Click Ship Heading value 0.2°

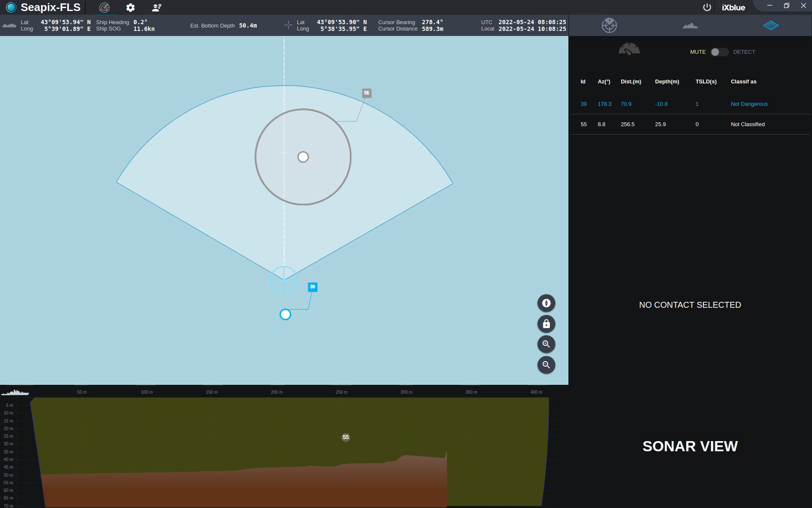(140, 22)
